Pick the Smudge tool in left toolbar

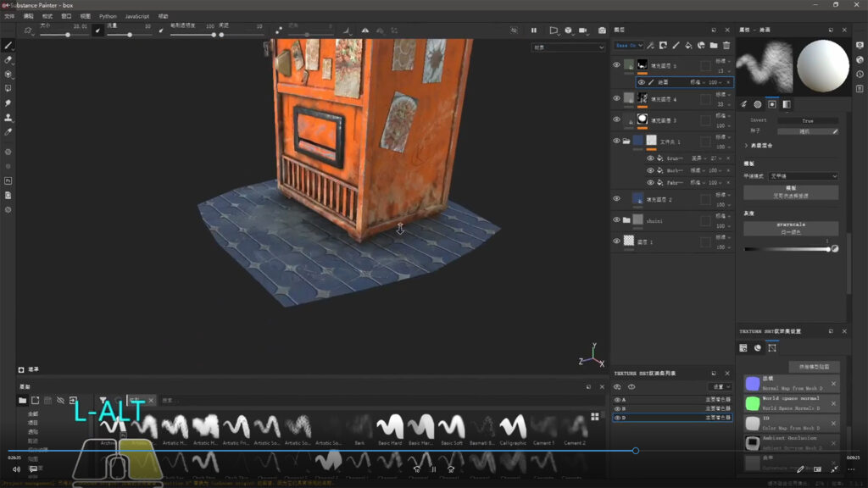click(8, 103)
